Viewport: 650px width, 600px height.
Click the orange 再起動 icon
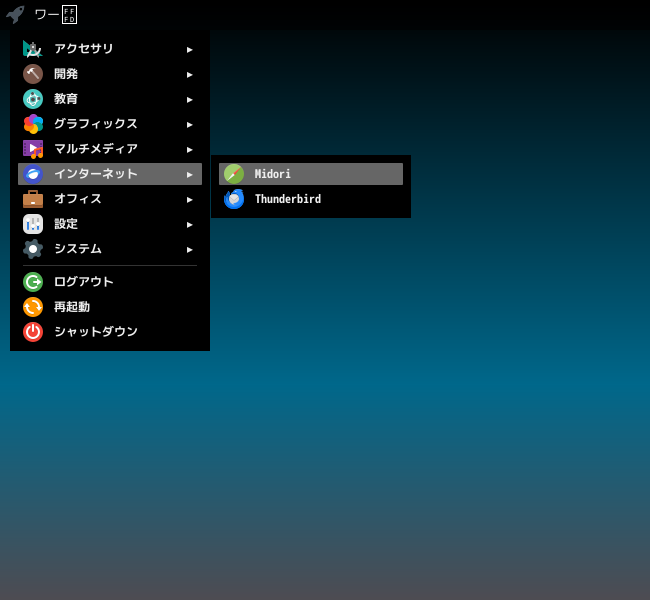pyautogui.click(x=33, y=307)
